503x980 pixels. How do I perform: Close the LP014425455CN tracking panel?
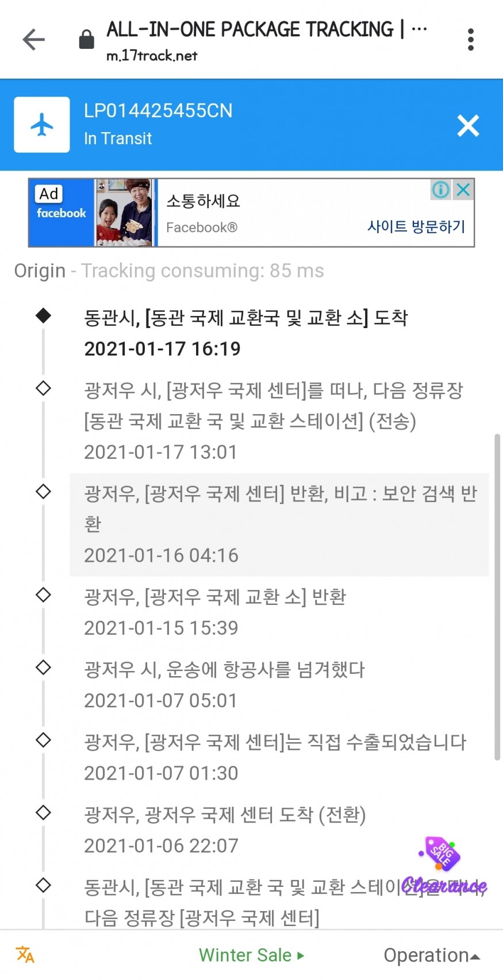(x=468, y=125)
